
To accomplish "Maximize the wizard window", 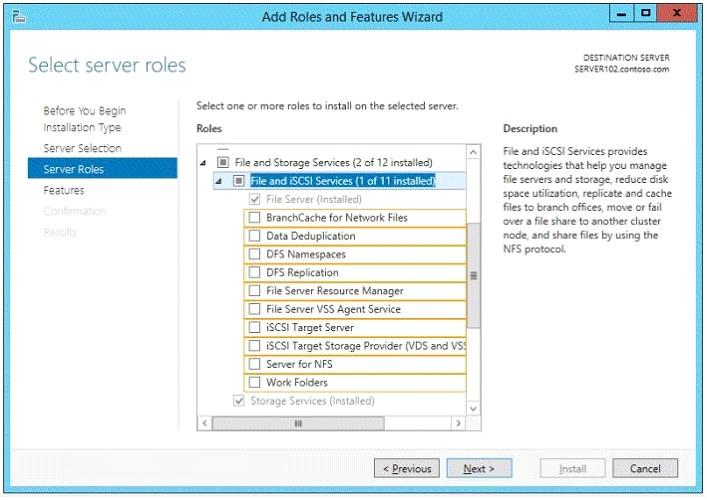I will pyautogui.click(x=645, y=14).
